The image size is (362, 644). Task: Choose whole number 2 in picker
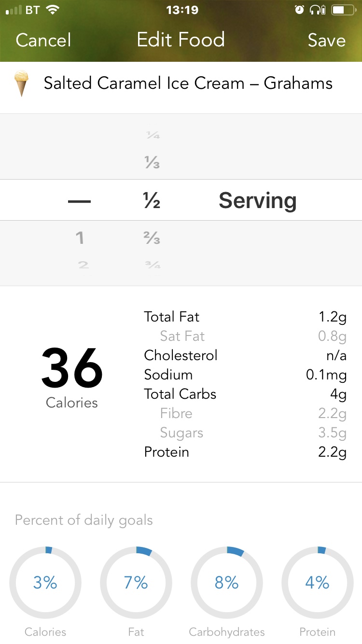pos(84,265)
